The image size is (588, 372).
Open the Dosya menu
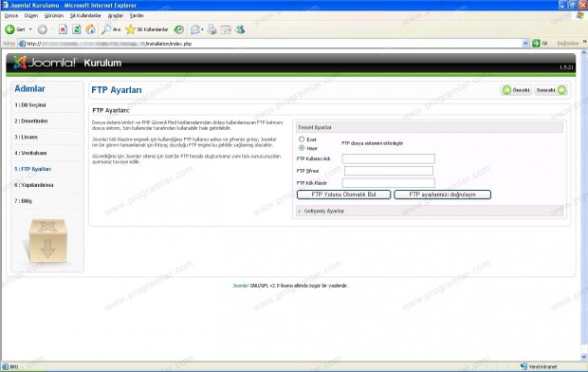pyautogui.click(x=11, y=16)
